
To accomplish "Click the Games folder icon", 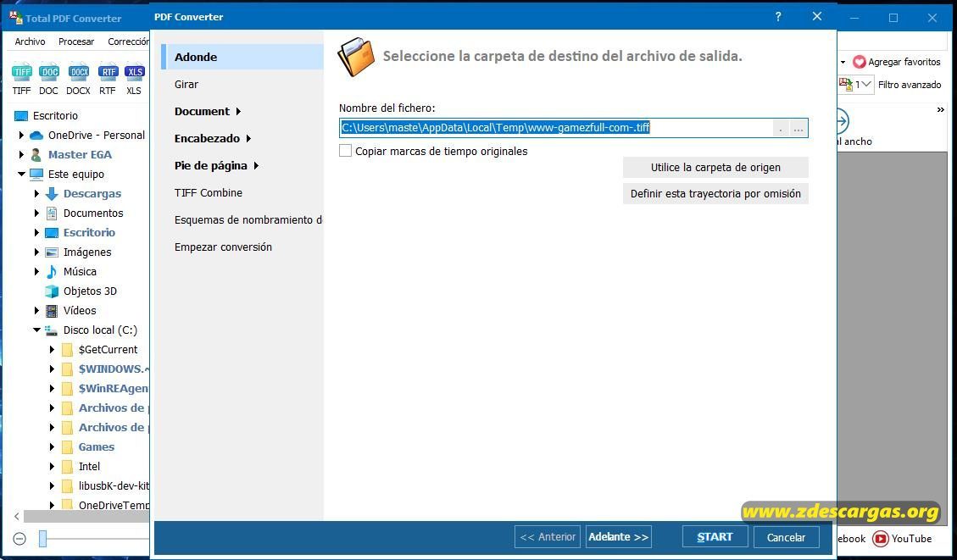I will (x=68, y=447).
